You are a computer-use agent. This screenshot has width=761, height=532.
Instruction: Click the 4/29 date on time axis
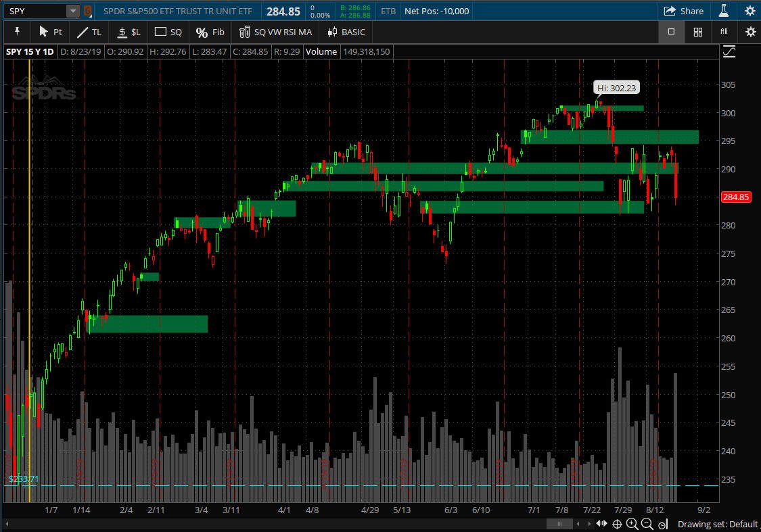point(370,510)
